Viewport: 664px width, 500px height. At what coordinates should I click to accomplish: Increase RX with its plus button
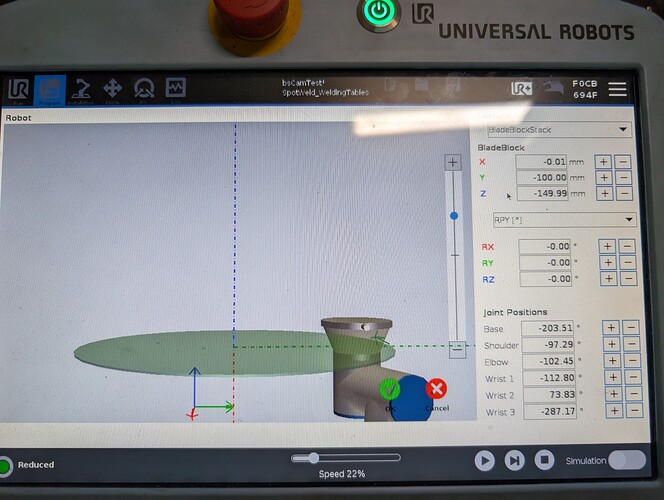[607, 246]
